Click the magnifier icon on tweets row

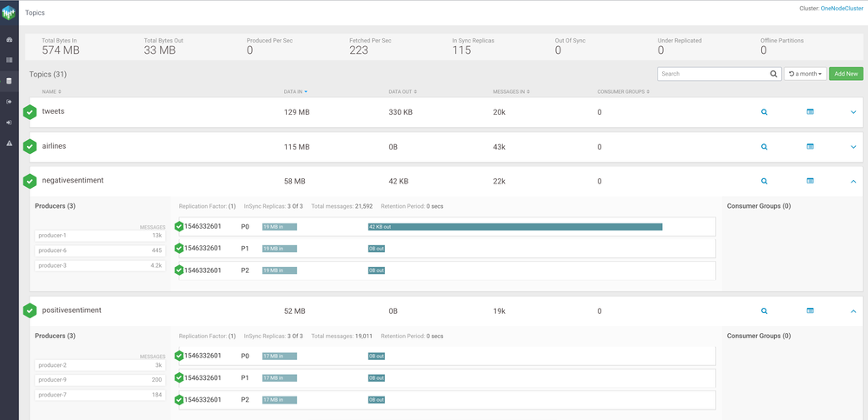coord(765,112)
